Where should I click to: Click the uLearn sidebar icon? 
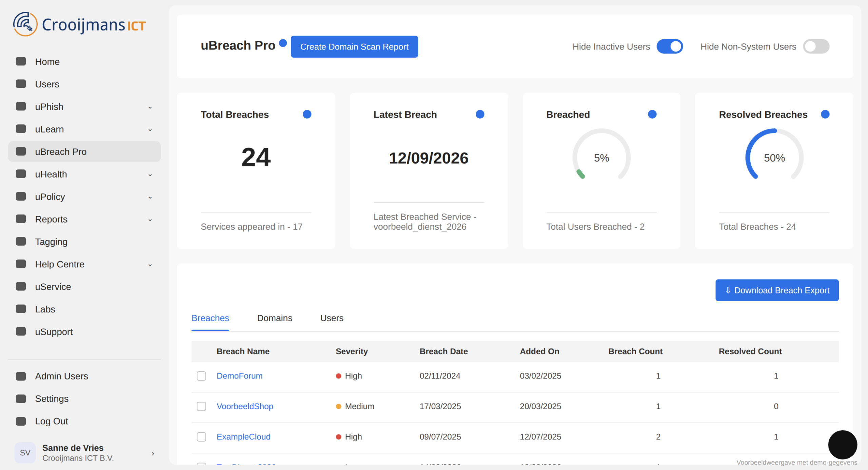21,129
